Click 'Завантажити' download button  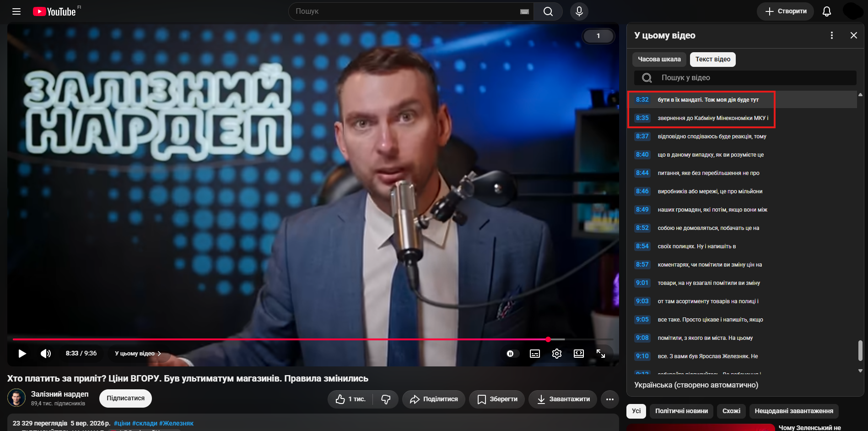click(563, 399)
